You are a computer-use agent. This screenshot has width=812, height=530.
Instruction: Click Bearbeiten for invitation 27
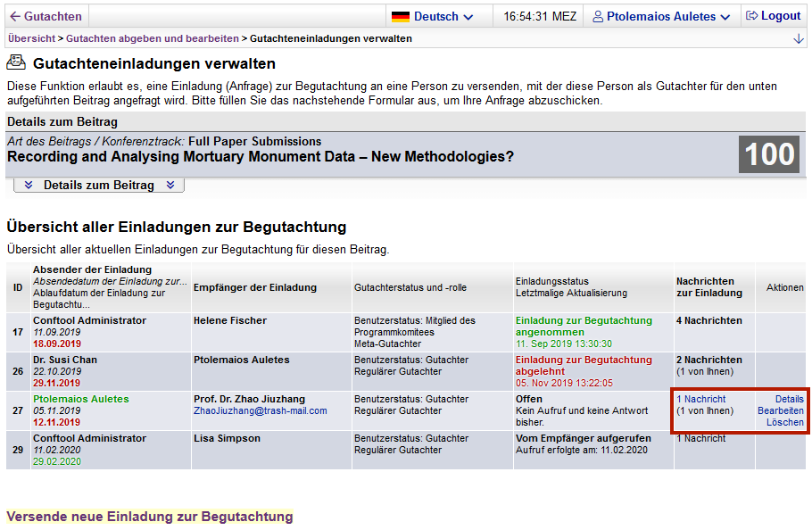[x=780, y=410]
